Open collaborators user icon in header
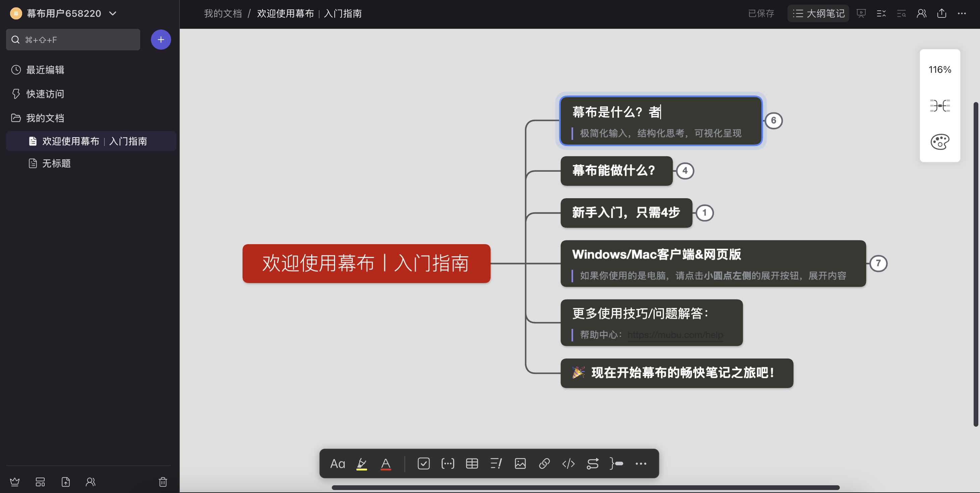Screen dimensions: 980x493 (x=921, y=13)
